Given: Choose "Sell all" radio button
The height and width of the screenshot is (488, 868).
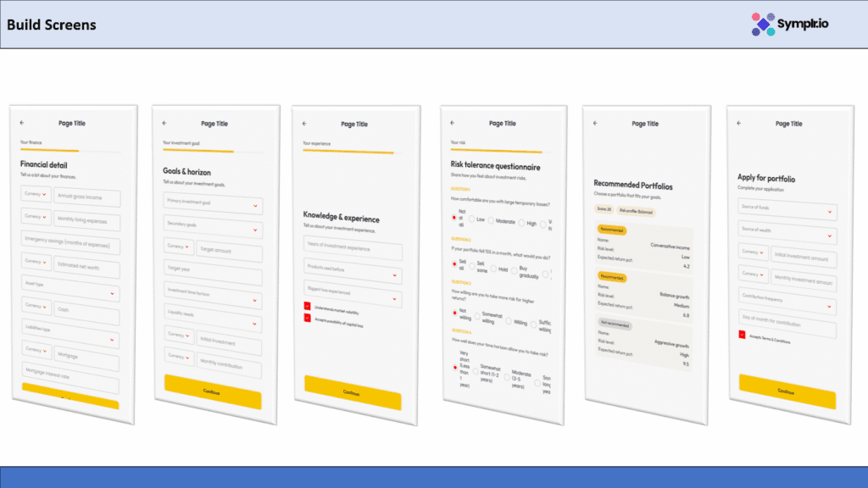Looking at the screenshot, I should [x=453, y=263].
